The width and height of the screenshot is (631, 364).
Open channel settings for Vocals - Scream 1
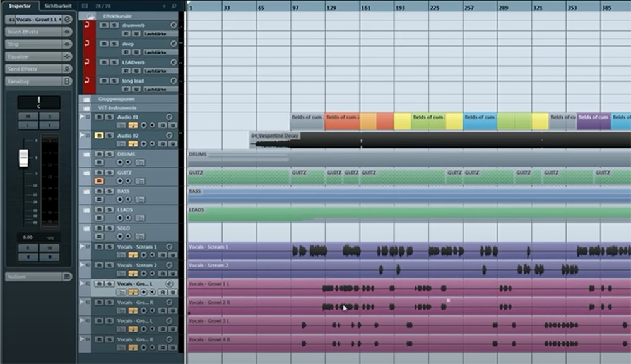click(169, 247)
